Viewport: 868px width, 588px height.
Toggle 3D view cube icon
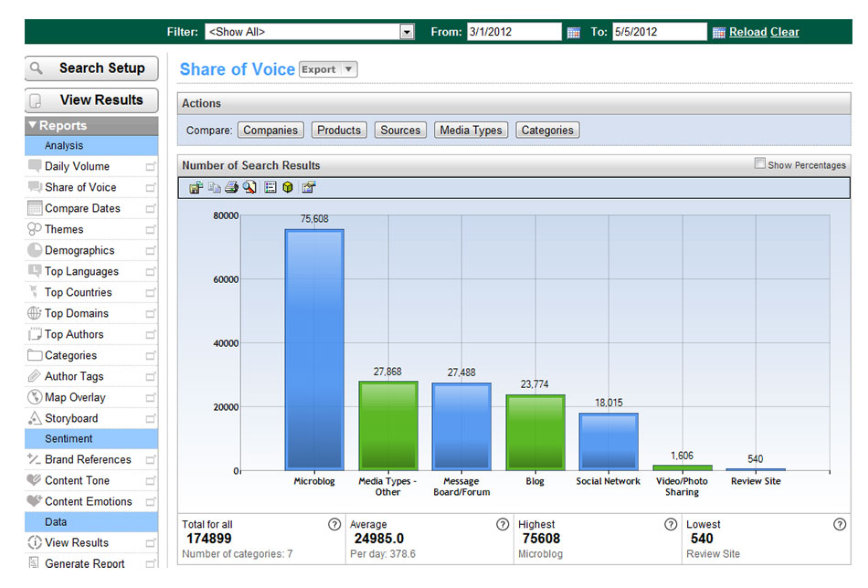click(x=287, y=187)
